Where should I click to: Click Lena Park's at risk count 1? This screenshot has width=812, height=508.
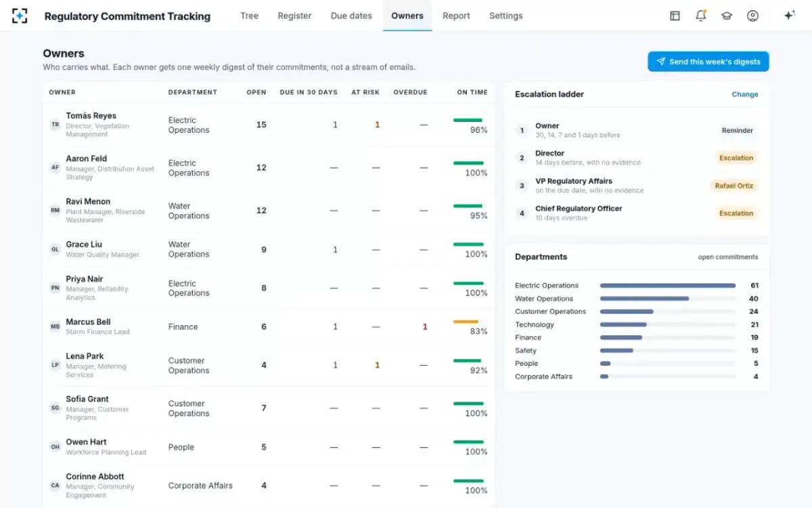pyautogui.click(x=378, y=365)
